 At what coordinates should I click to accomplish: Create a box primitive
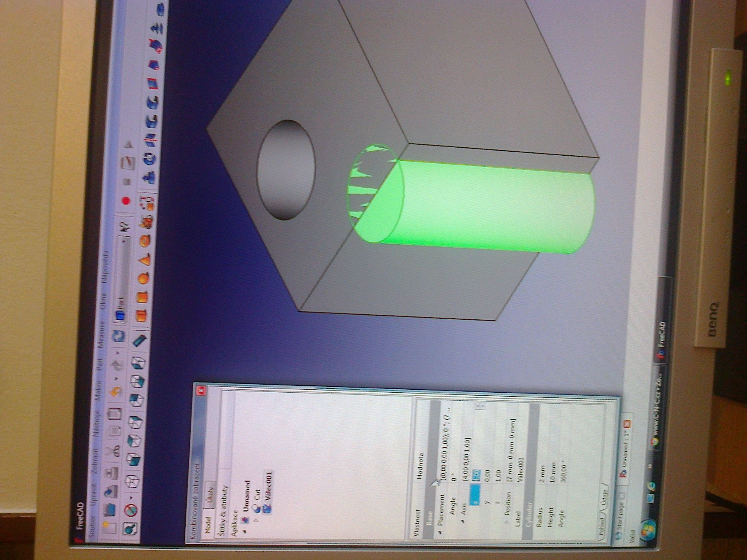140,316
